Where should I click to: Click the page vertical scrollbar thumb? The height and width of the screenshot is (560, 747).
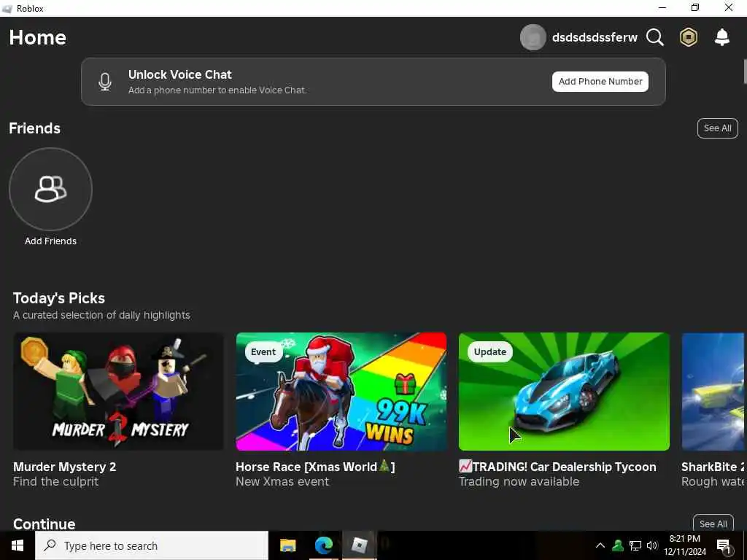tap(744, 71)
